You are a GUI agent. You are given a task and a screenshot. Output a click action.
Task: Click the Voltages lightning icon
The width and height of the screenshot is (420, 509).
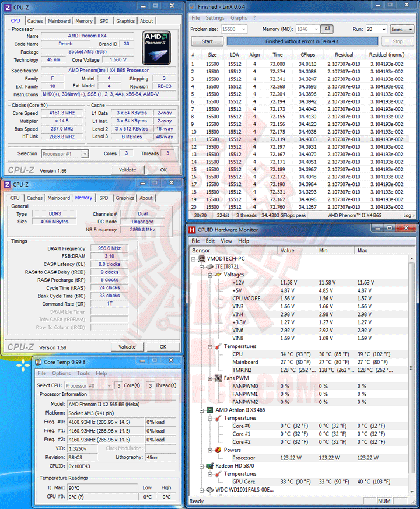[218, 275]
